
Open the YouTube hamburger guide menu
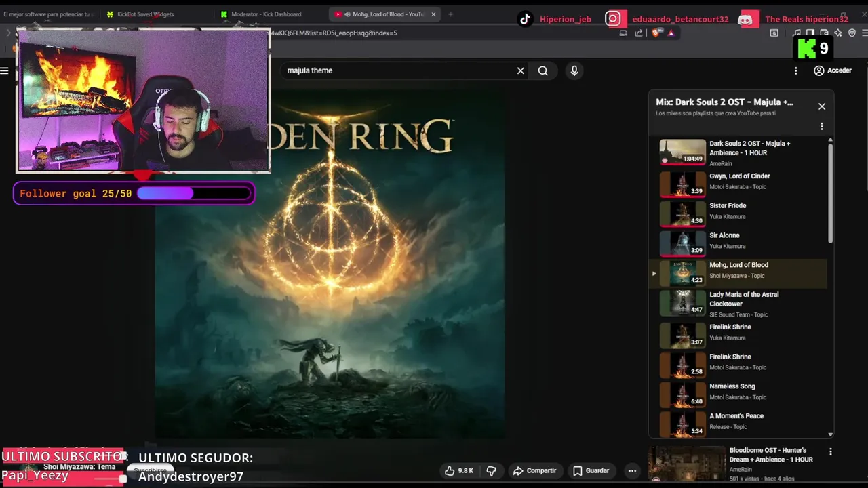4,70
